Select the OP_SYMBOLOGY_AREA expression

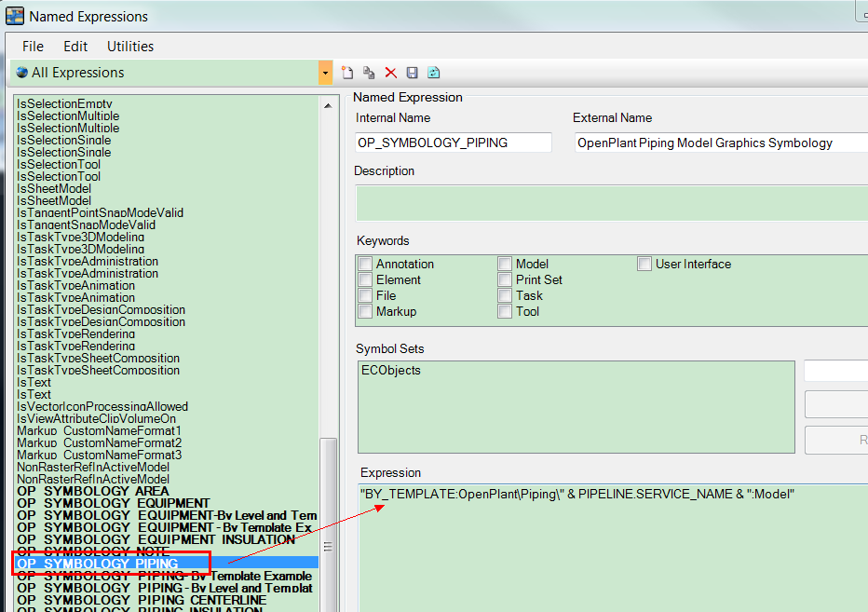tap(93, 491)
